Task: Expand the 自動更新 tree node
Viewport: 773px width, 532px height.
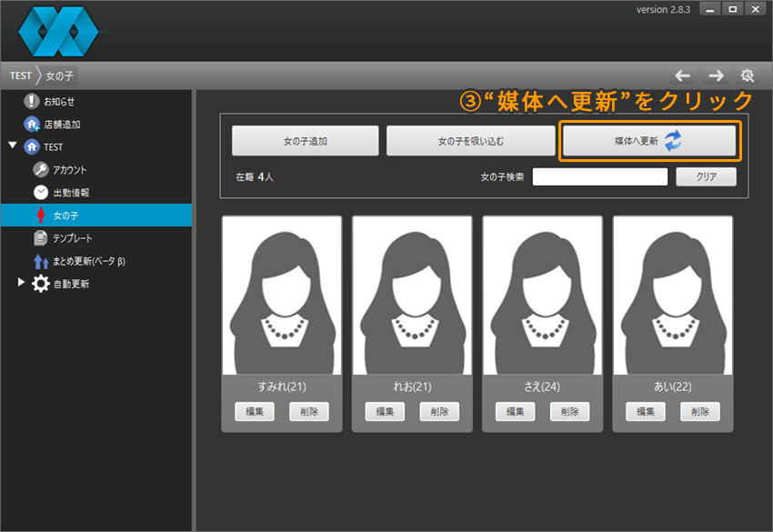Action: [x=21, y=282]
